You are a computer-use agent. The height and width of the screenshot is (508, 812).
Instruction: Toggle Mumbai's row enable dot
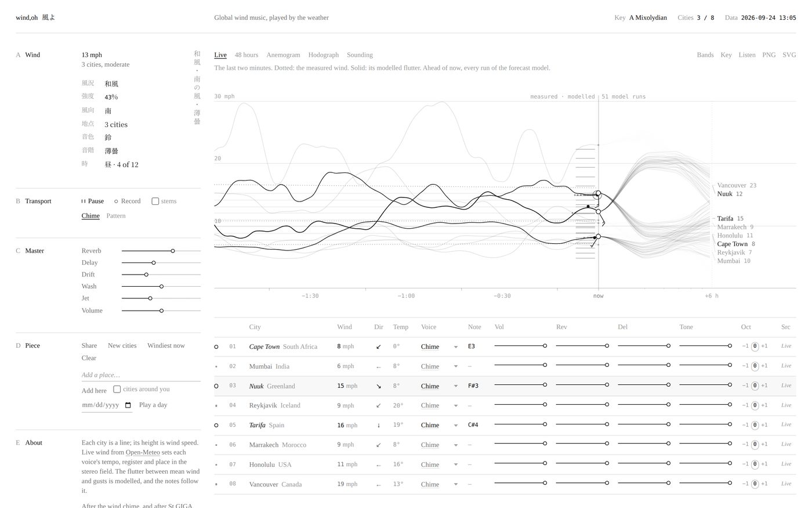pyautogui.click(x=216, y=366)
